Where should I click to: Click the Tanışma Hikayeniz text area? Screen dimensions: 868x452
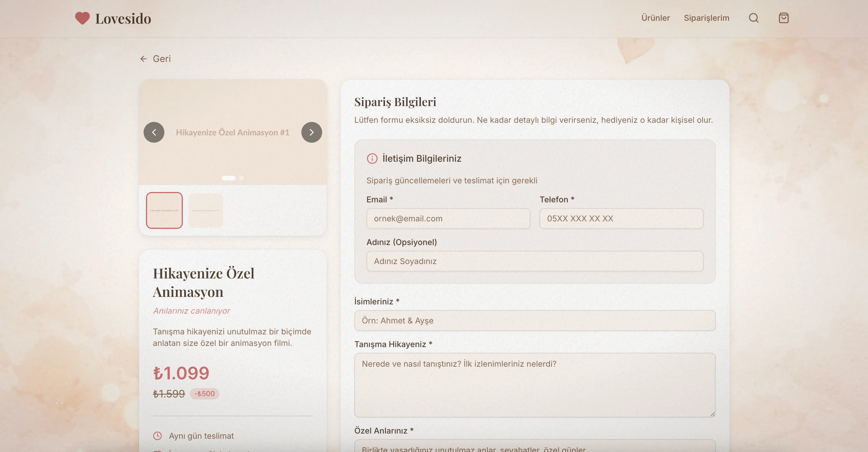(x=534, y=384)
